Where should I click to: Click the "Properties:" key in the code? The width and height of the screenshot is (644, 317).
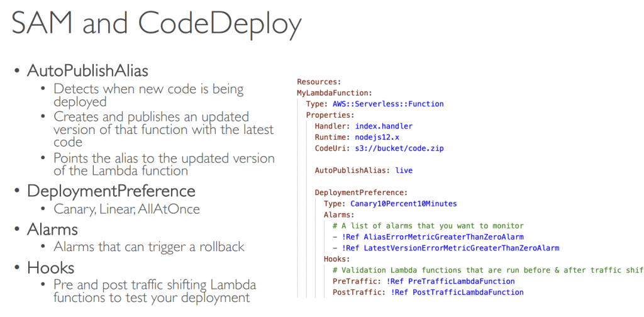tap(330, 115)
